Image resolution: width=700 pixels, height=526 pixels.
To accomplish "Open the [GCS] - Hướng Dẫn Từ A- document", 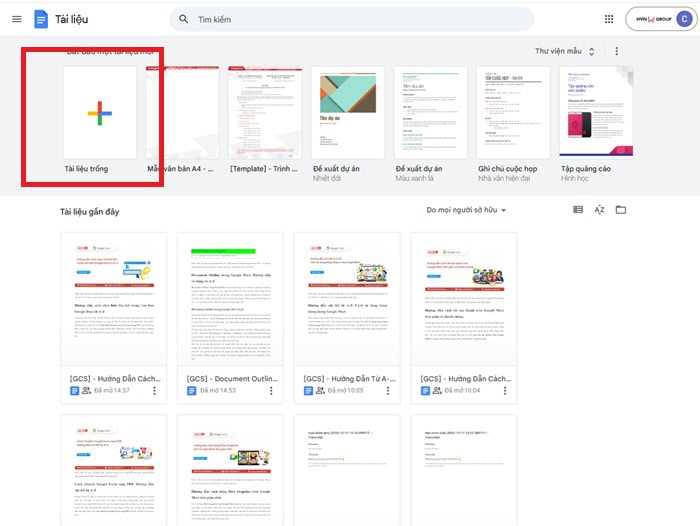I will point(347,318).
